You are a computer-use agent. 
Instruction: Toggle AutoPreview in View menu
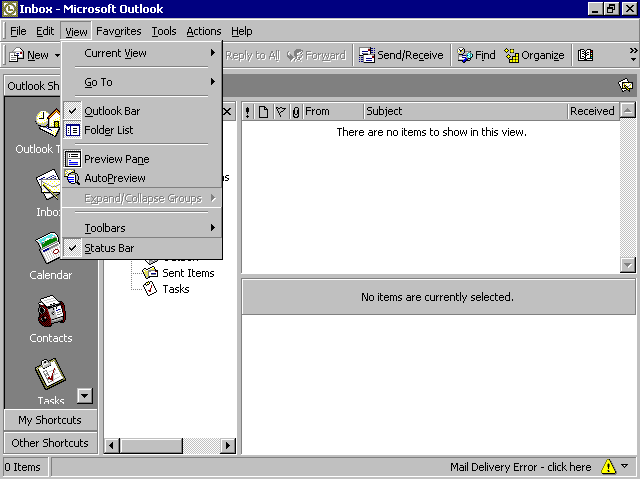click(x=141, y=178)
